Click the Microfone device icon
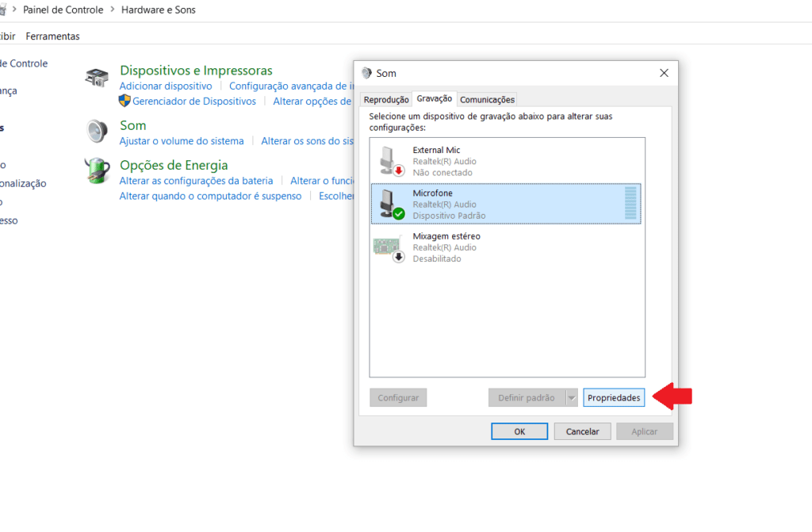 coord(388,204)
